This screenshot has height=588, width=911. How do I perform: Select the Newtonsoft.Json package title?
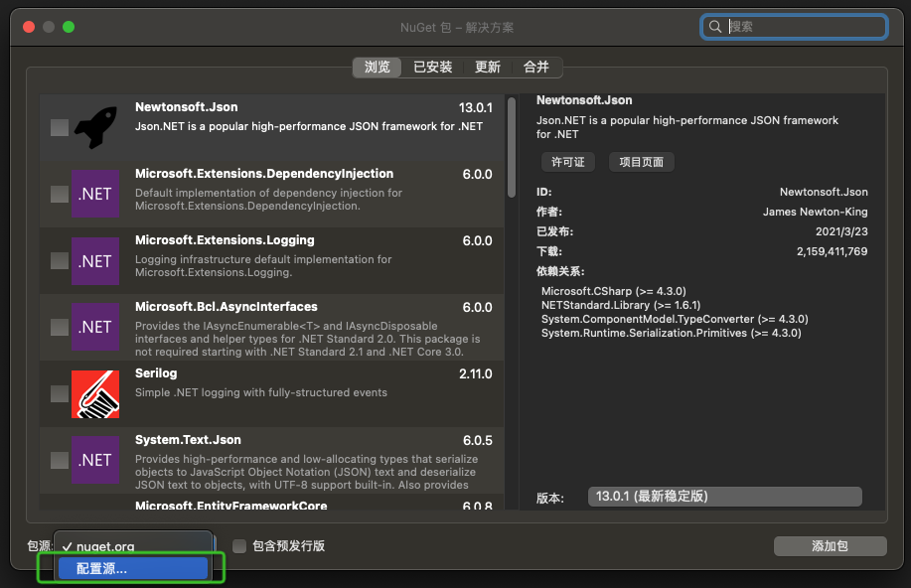coord(187,107)
